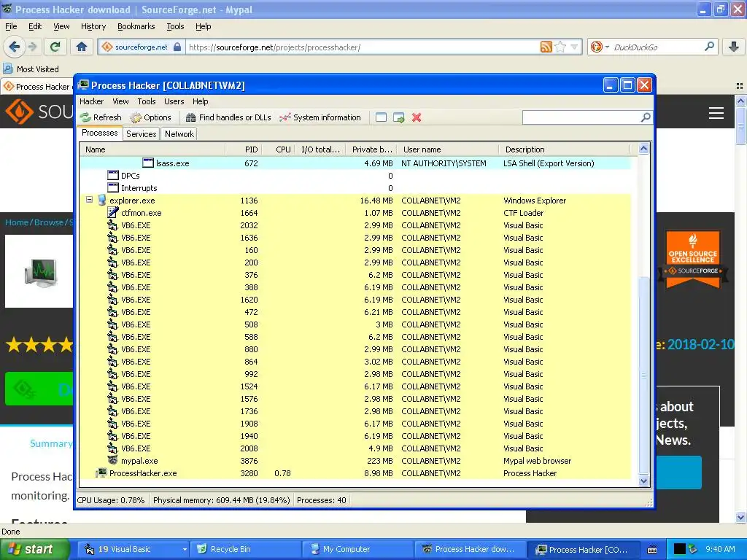Viewport: 747px width, 560px height.
Task: Select the VB6.EXE row with PID 1620
Action: 355,300
